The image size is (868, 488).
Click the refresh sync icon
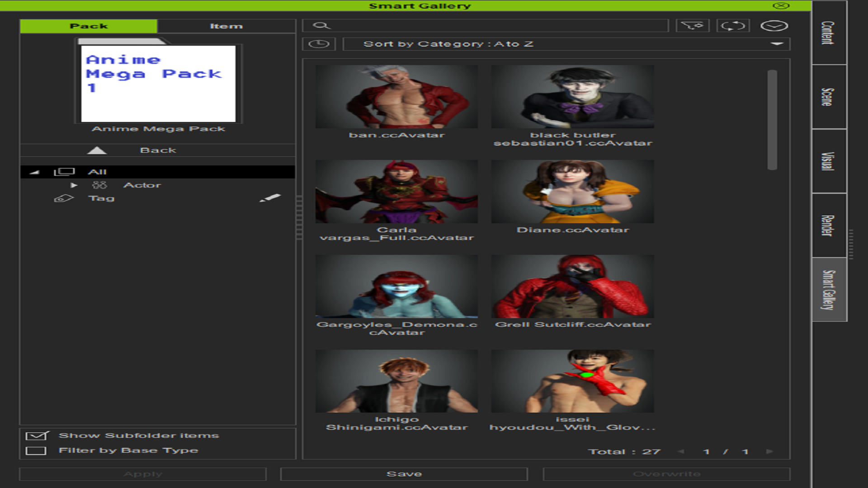733,26
